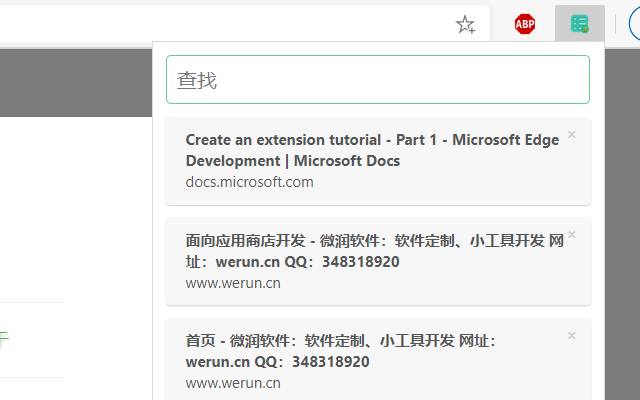Switch to 'Create an extension tutorial - Part 1'
The image size is (640, 400).
click(x=372, y=140)
